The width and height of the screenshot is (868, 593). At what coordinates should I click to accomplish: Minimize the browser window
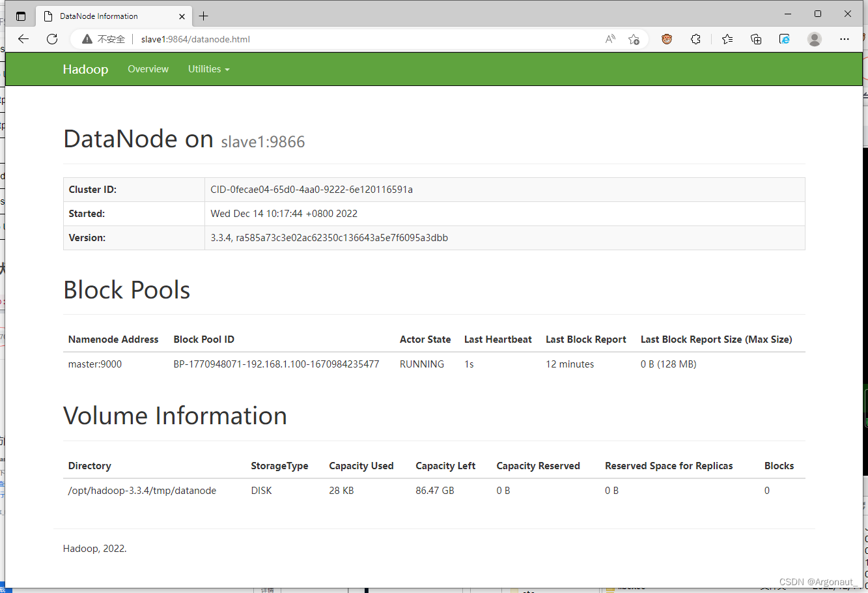pyautogui.click(x=788, y=14)
